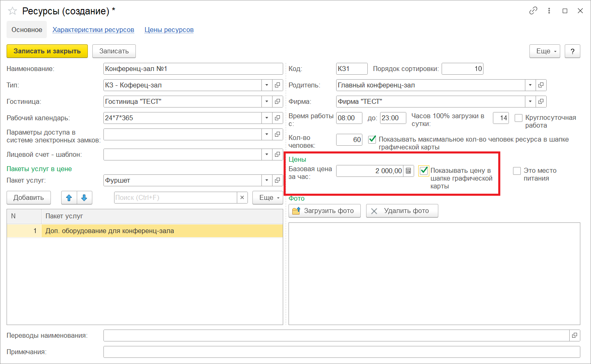This screenshot has height=364, width=591.
Task: Open Пакет услуг field record icon
Action: click(x=277, y=180)
